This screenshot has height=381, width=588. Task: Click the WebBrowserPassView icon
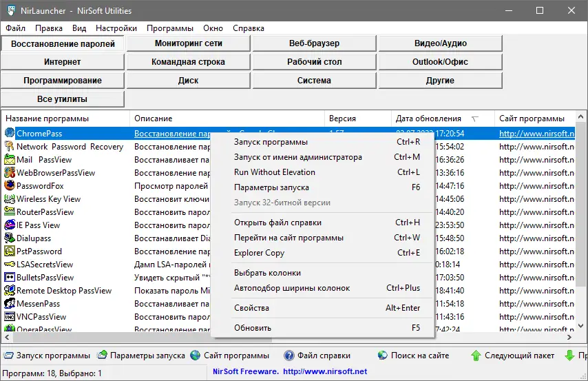[10, 172]
